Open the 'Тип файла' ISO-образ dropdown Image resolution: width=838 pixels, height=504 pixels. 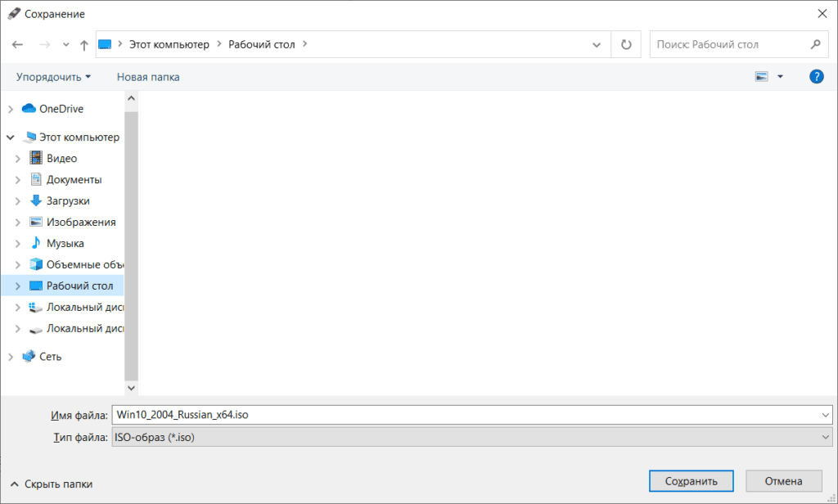click(472, 437)
